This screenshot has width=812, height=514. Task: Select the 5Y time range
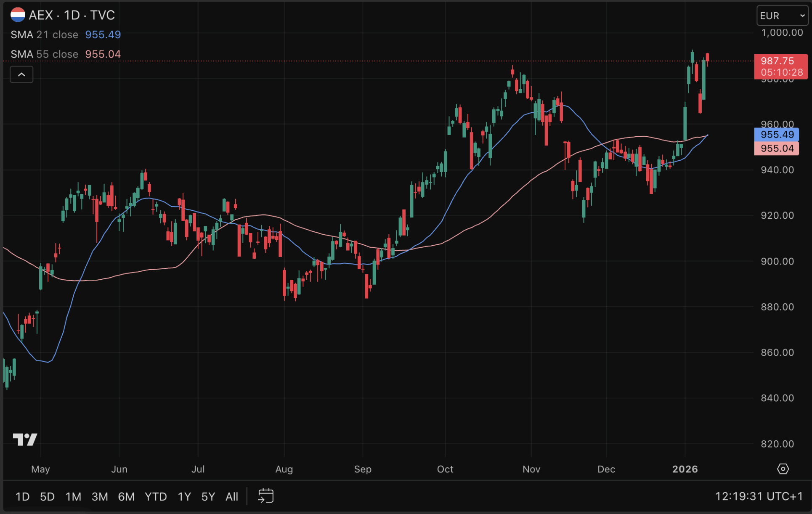click(208, 497)
